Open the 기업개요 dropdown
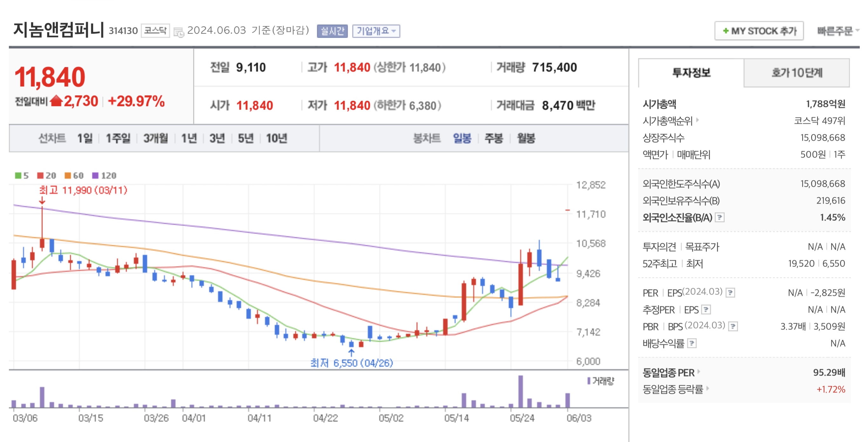 (x=376, y=31)
